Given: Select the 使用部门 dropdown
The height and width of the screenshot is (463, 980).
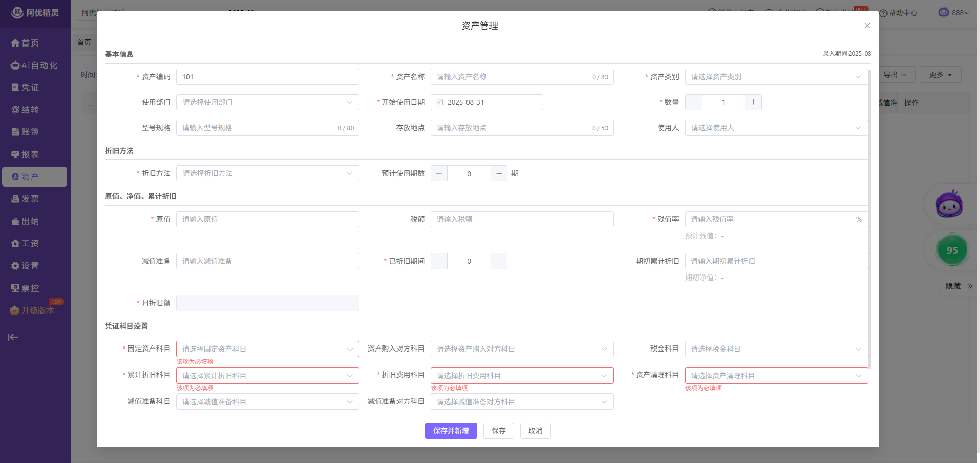Looking at the screenshot, I should tap(267, 102).
